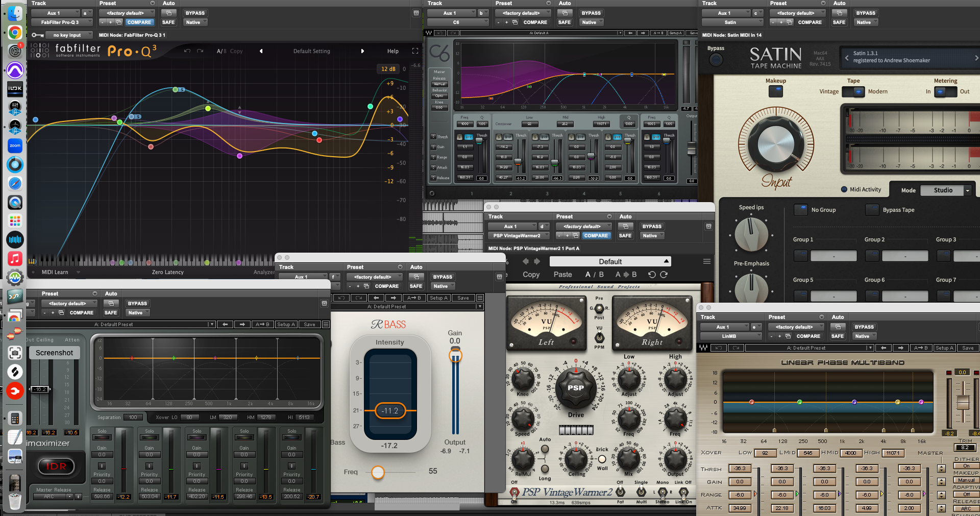Click LinMB master trim fader handle
Screen dimensions: 980x516
click(x=963, y=402)
